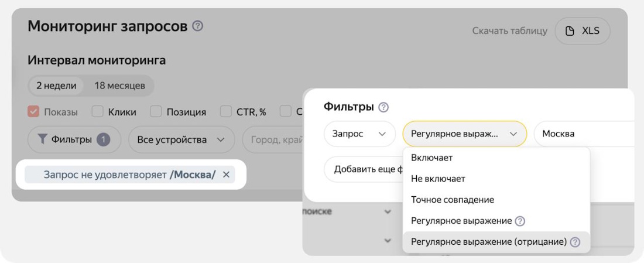This screenshot has width=644, height=263.
Task: Switch to 18 месяцев interval
Action: pyautogui.click(x=119, y=86)
